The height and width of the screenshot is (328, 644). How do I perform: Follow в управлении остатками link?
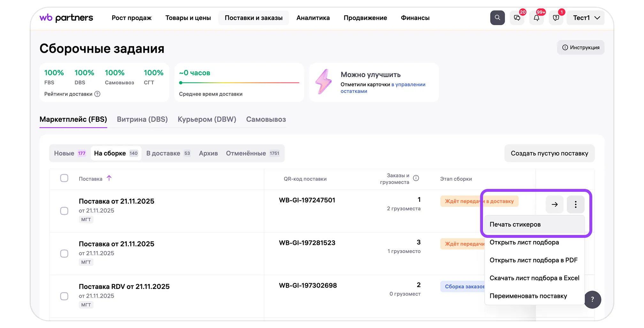coord(408,85)
